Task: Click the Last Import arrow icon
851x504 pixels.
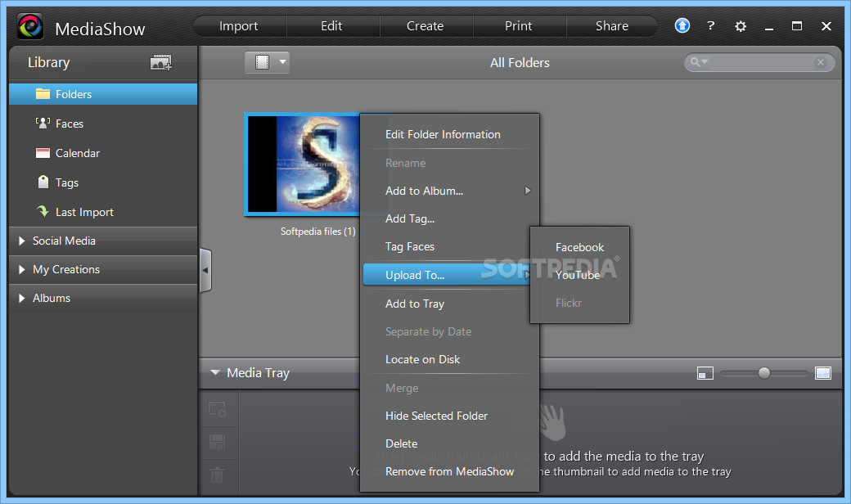Action: (x=43, y=211)
